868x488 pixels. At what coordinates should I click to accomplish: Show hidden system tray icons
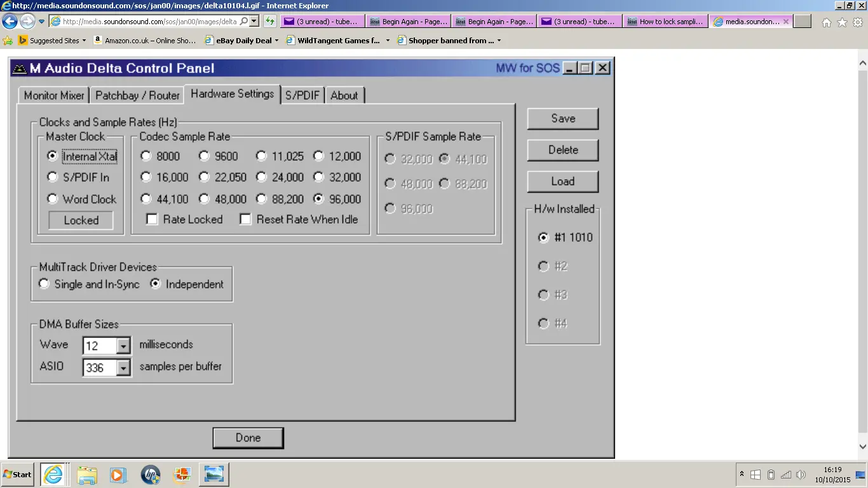[x=742, y=475]
